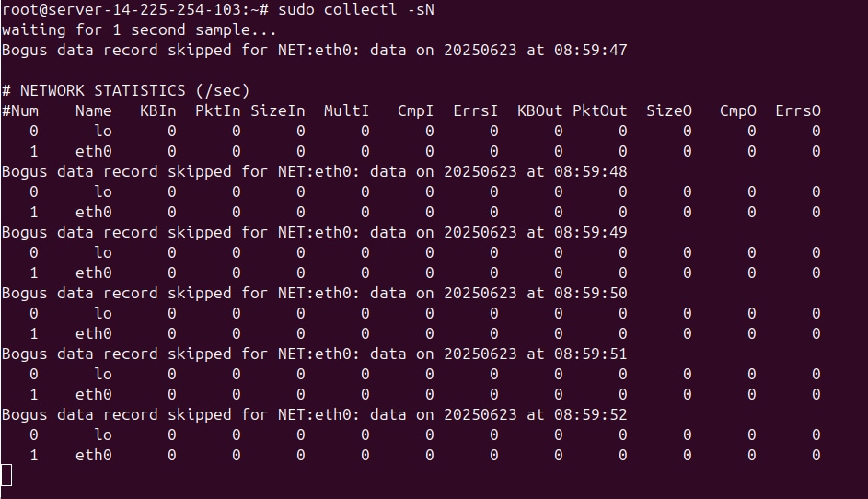This screenshot has height=499, width=868.
Task: Click the ErrsO column header
Action: [797, 110]
